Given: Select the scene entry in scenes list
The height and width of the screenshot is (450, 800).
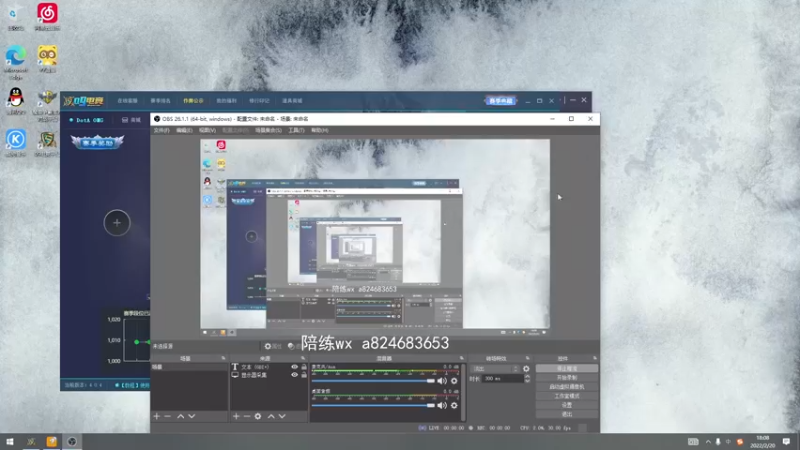Looking at the screenshot, I should click(x=189, y=367).
